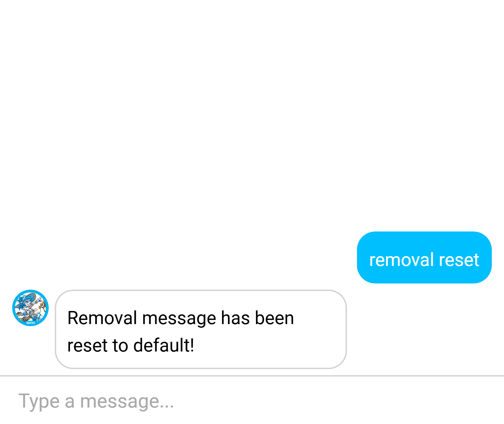Click the "Type a message..." input field
Screen dimensions: 504x424
252,401
